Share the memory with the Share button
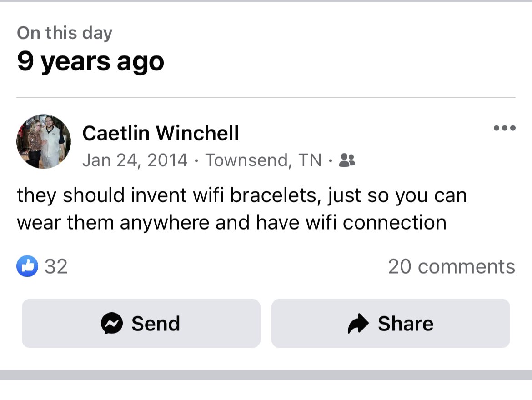The width and height of the screenshot is (532, 400). point(391,323)
